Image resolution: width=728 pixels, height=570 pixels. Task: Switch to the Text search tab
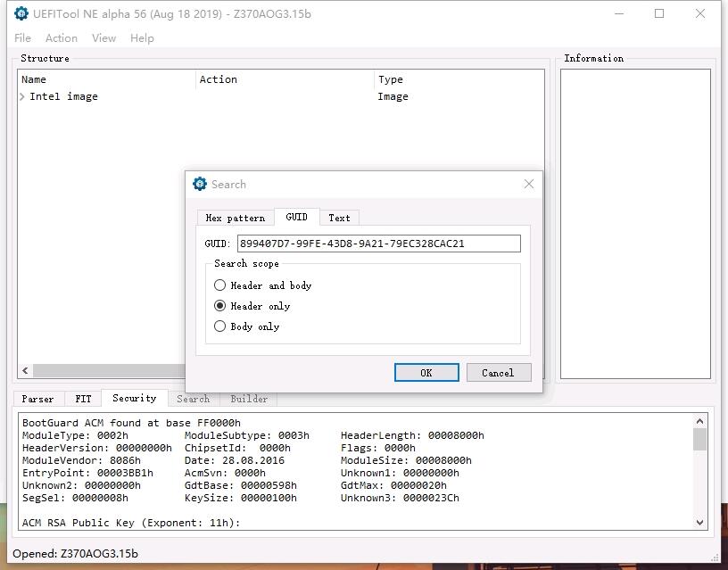coord(339,218)
